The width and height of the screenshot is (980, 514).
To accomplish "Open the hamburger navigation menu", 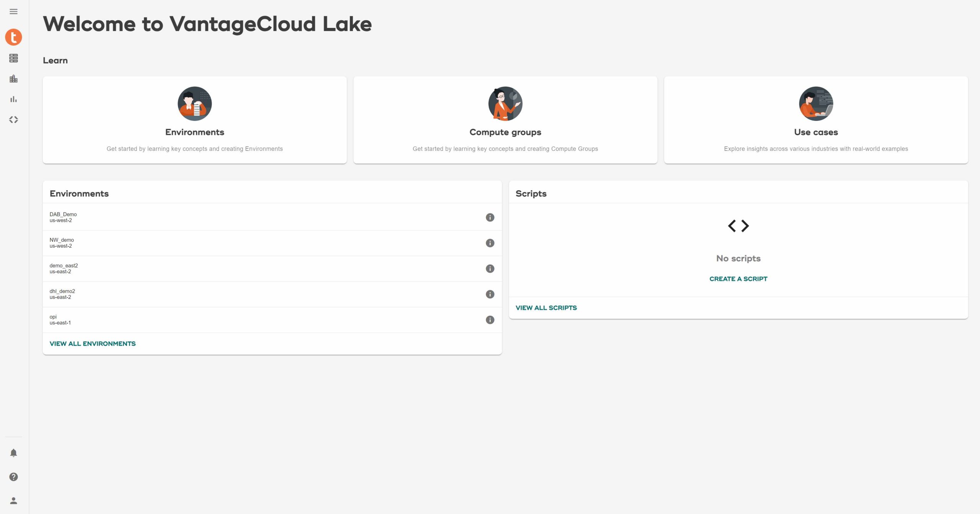I will click(13, 11).
